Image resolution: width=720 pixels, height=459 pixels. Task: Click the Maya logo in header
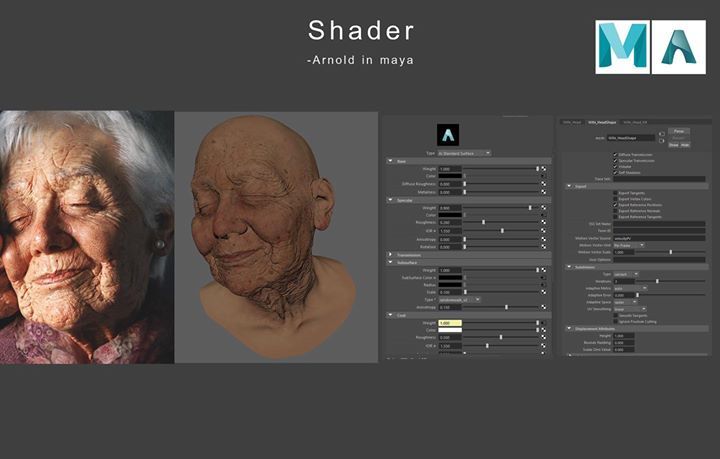click(x=622, y=47)
